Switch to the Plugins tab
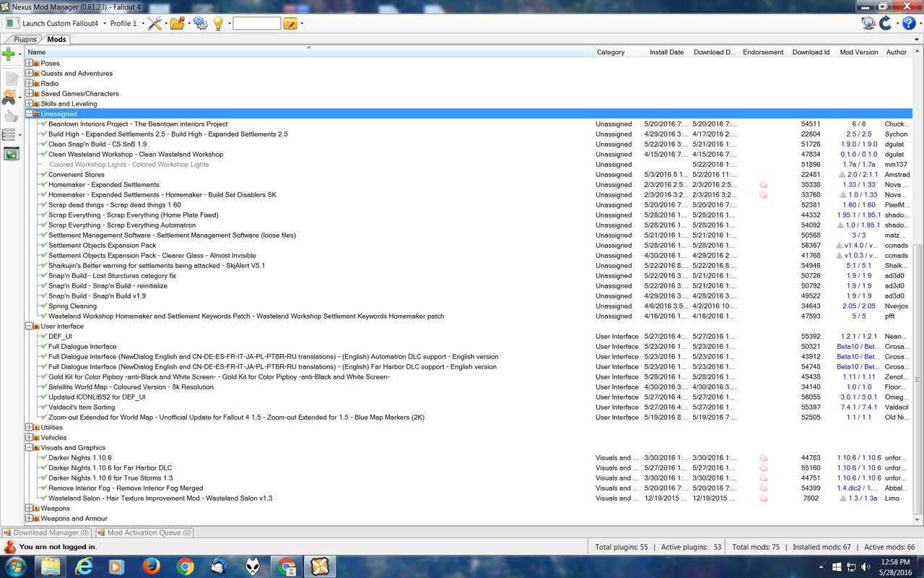The image size is (924, 578). coord(25,40)
